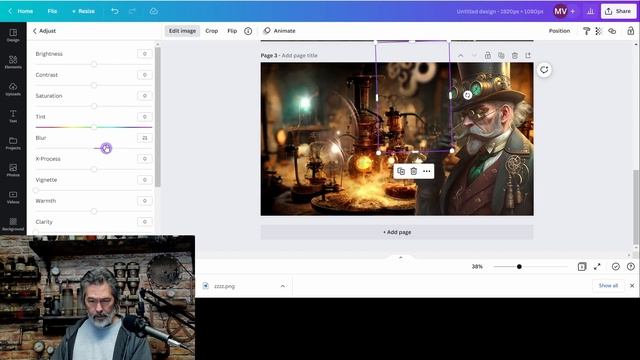Click the Vignette slider handle
Viewport: 640px width, 360px height.
pos(36,190)
